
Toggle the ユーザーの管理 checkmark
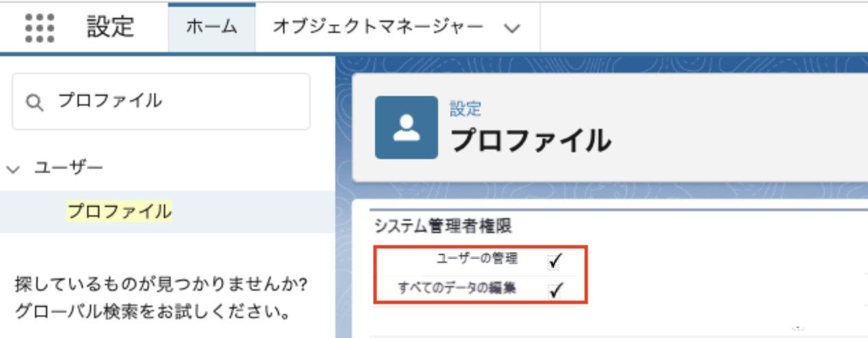tap(555, 260)
